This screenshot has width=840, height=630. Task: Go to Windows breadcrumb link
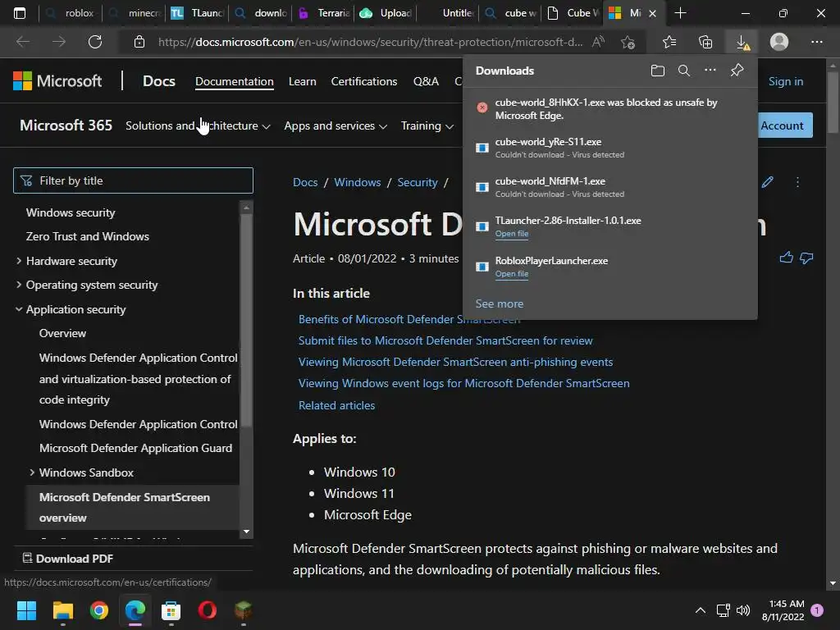(x=358, y=182)
